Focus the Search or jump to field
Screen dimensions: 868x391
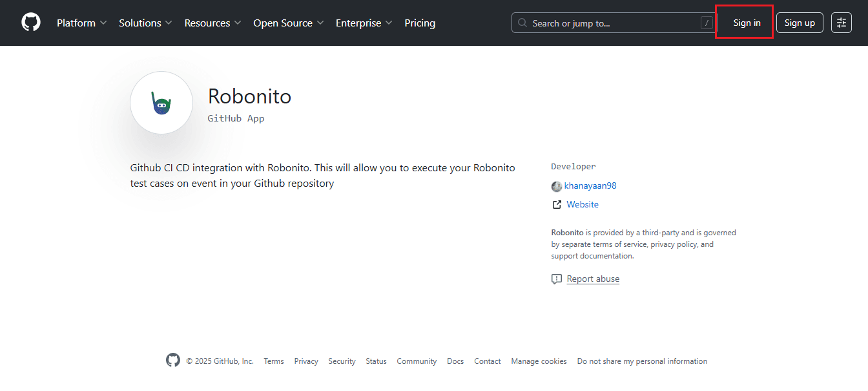point(615,23)
